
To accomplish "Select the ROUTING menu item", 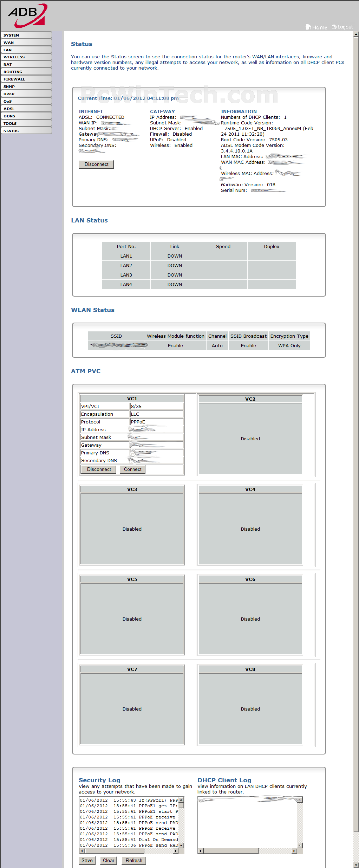I will click(26, 72).
